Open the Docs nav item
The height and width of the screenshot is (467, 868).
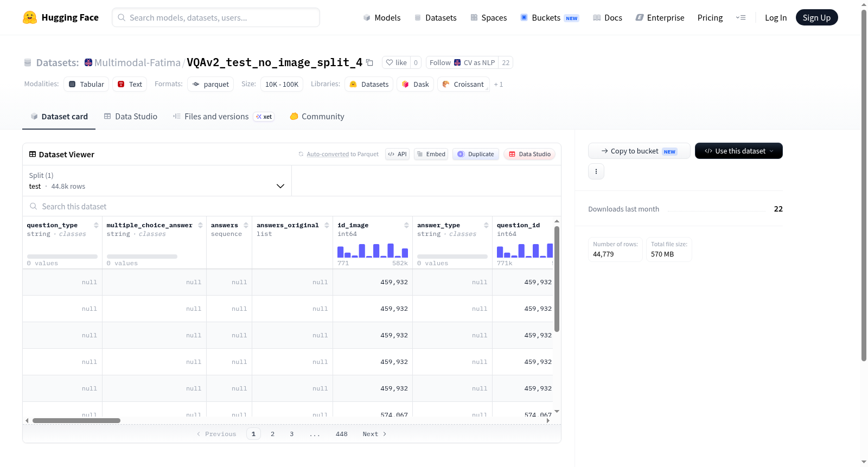point(608,17)
